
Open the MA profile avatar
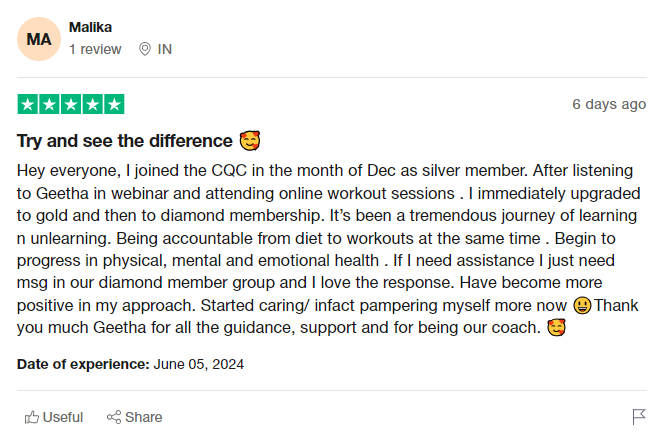click(x=39, y=39)
